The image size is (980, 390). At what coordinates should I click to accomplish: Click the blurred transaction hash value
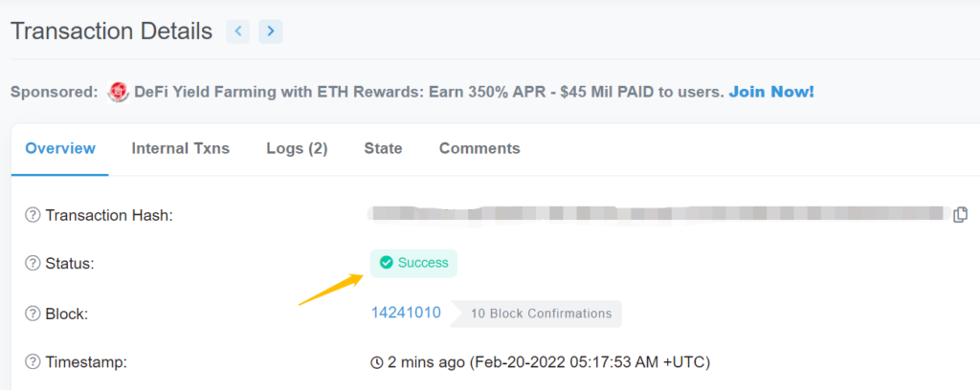coord(657,213)
